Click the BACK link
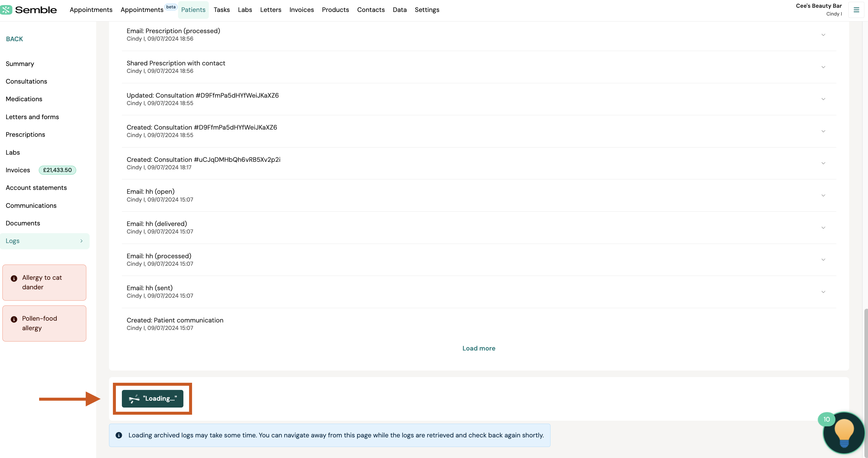This screenshot has height=458, width=868. [15, 39]
